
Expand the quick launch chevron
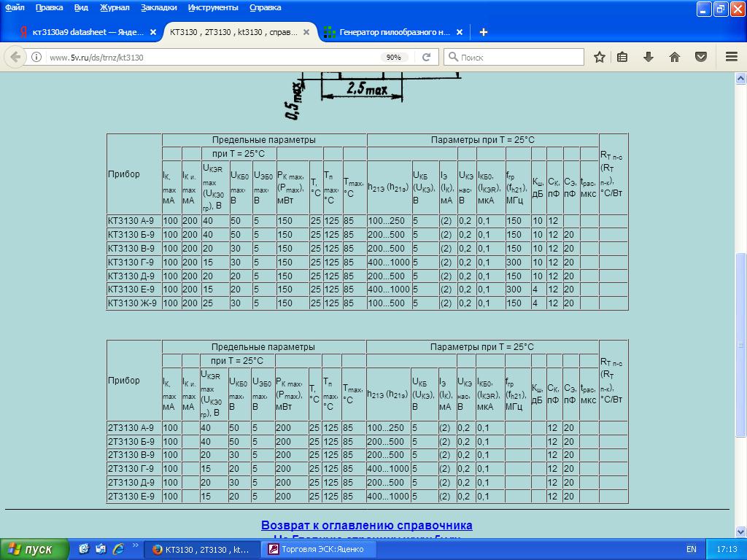point(135,545)
